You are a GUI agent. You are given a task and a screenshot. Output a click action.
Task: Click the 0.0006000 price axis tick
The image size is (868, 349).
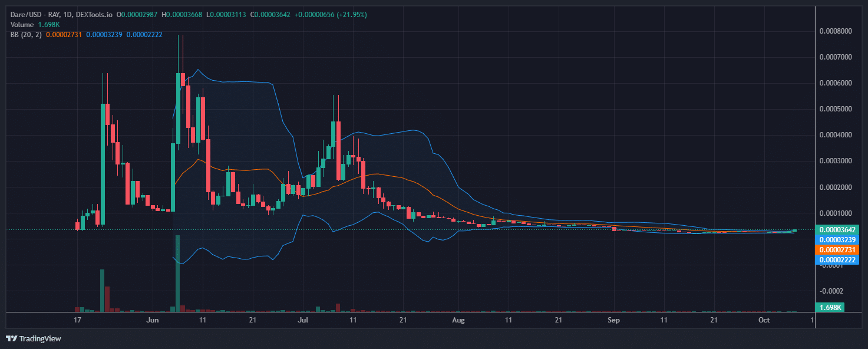(835, 83)
